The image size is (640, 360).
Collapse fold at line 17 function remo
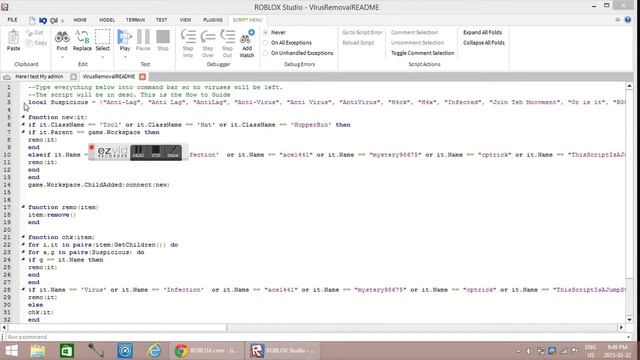23,207
